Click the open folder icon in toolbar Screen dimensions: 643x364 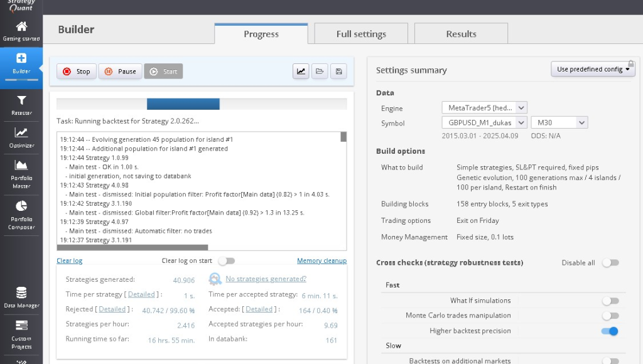click(320, 72)
